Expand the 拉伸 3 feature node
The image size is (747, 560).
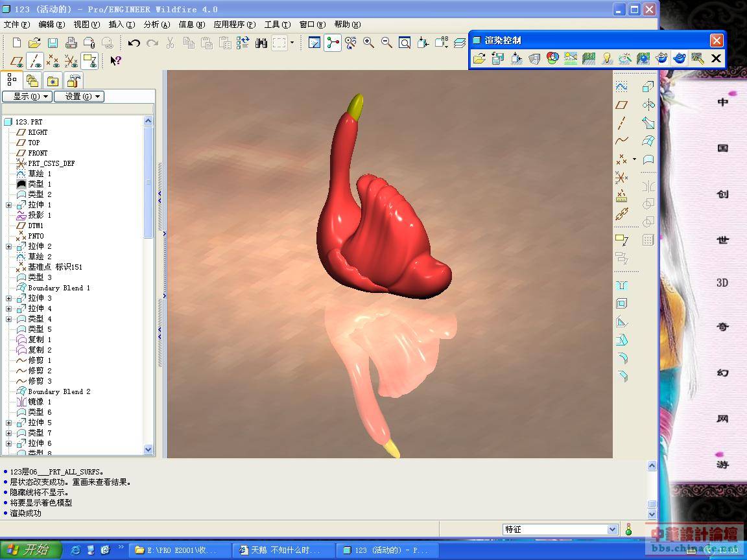(x=8, y=299)
